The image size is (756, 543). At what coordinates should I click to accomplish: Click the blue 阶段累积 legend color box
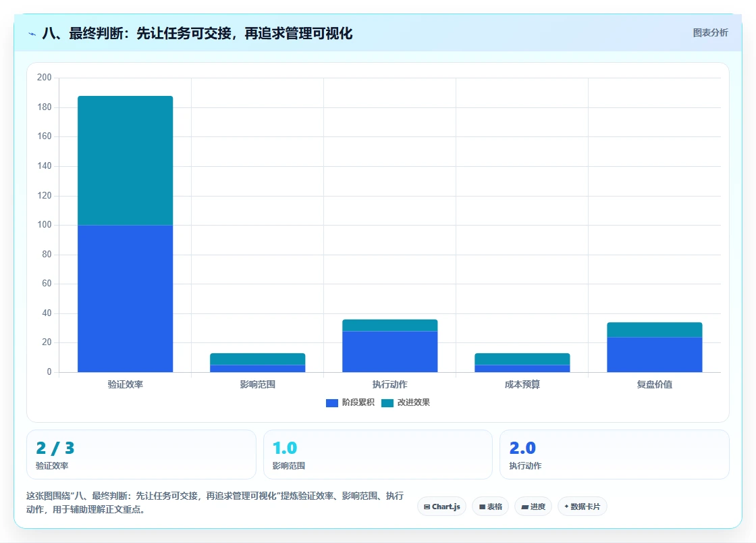point(331,403)
